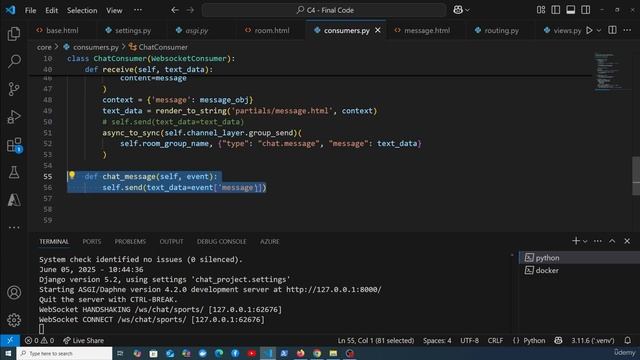Screen dimensions: 640x360
Task: Open the Extensions view
Action: click(x=14, y=145)
